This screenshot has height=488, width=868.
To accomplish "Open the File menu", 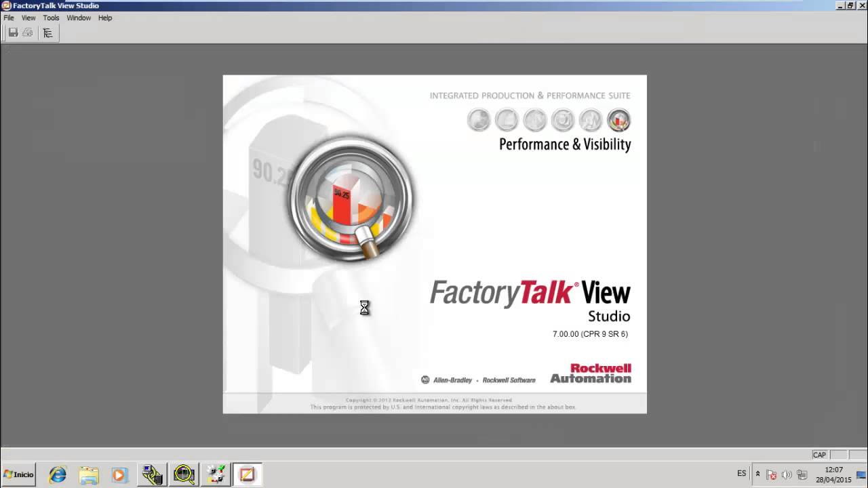I will pyautogui.click(x=8, y=18).
